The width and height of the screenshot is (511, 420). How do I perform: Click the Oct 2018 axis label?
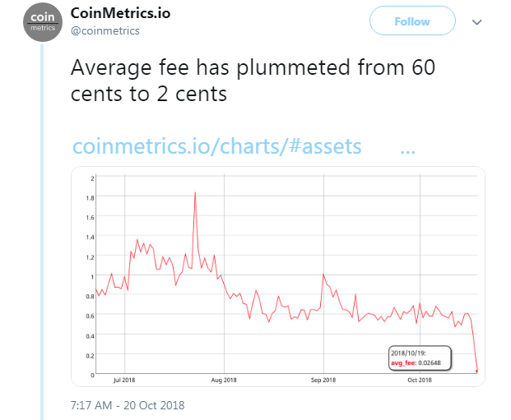420,380
